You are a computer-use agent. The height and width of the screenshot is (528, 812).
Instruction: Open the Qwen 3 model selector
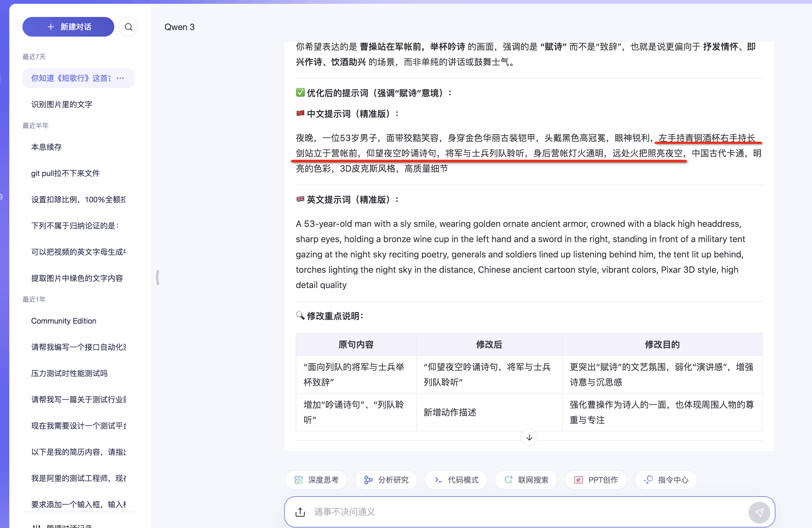(179, 27)
